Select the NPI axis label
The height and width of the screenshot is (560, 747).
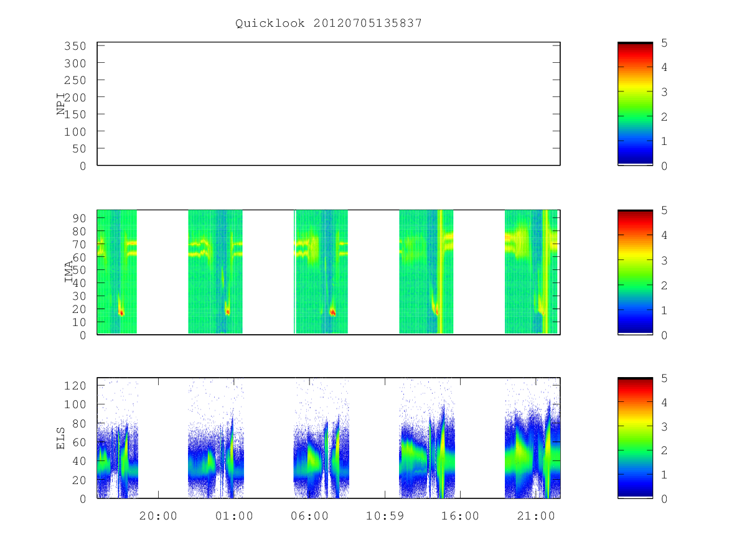62,104
